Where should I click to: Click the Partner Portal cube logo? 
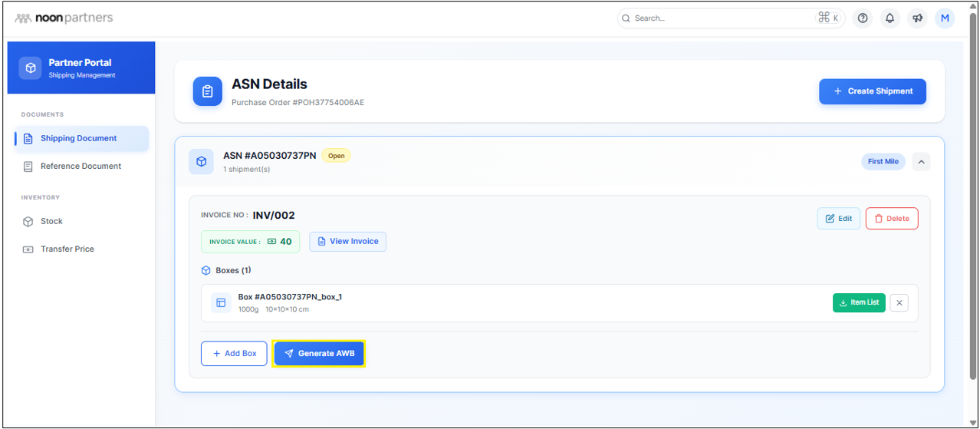31,68
